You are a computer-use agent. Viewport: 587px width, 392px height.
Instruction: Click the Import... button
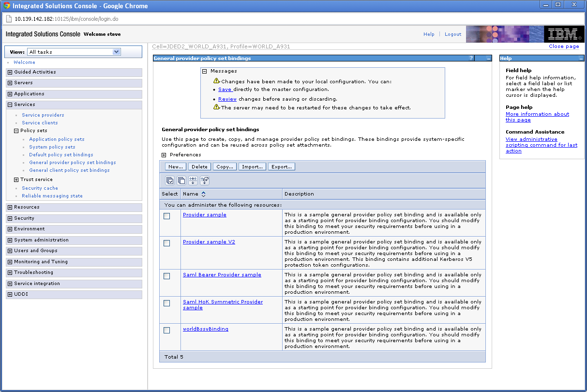(252, 166)
